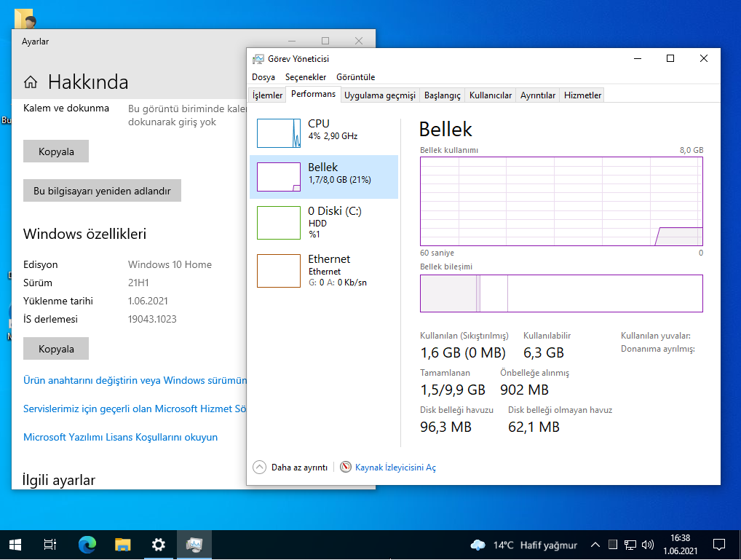
Task: Open the Seçenekler menu
Action: pos(306,77)
